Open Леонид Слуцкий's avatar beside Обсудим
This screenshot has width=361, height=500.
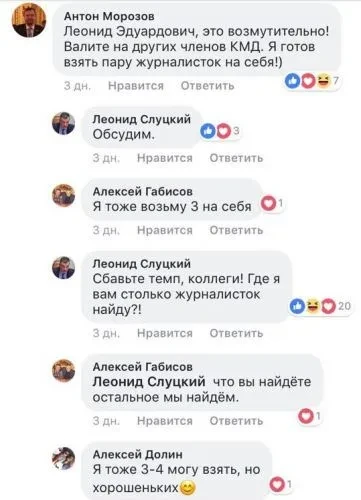[63, 123]
